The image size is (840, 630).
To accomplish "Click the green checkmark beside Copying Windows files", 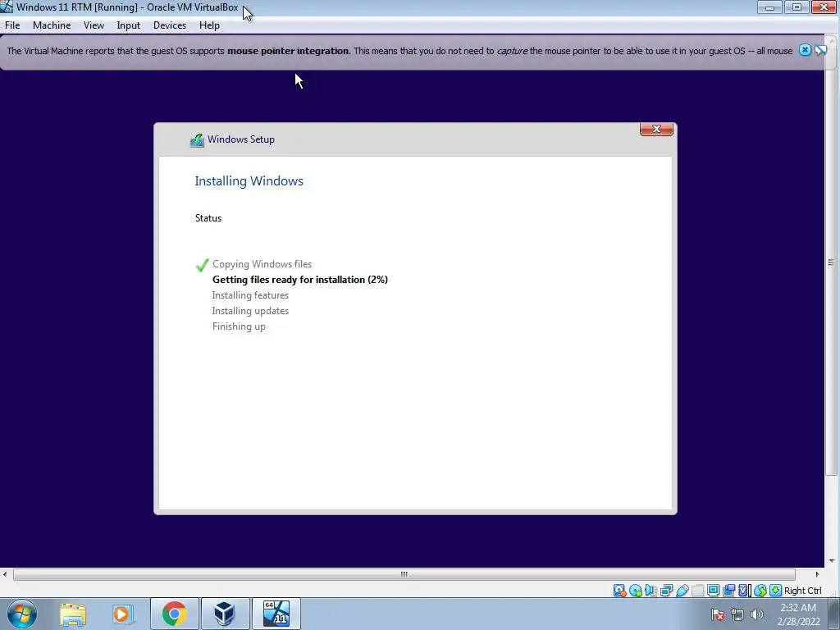I will (202, 265).
